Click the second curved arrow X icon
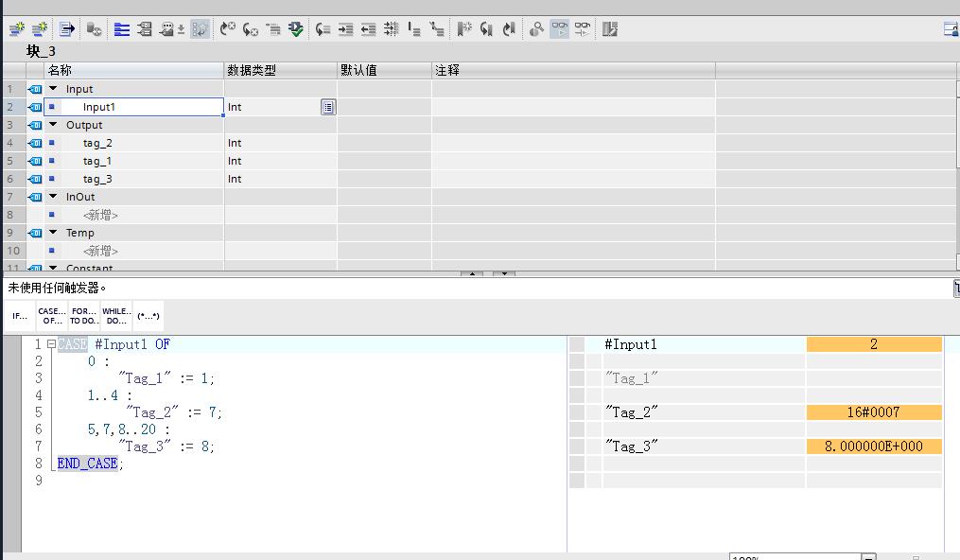The height and width of the screenshot is (560, 960). pos(251,28)
